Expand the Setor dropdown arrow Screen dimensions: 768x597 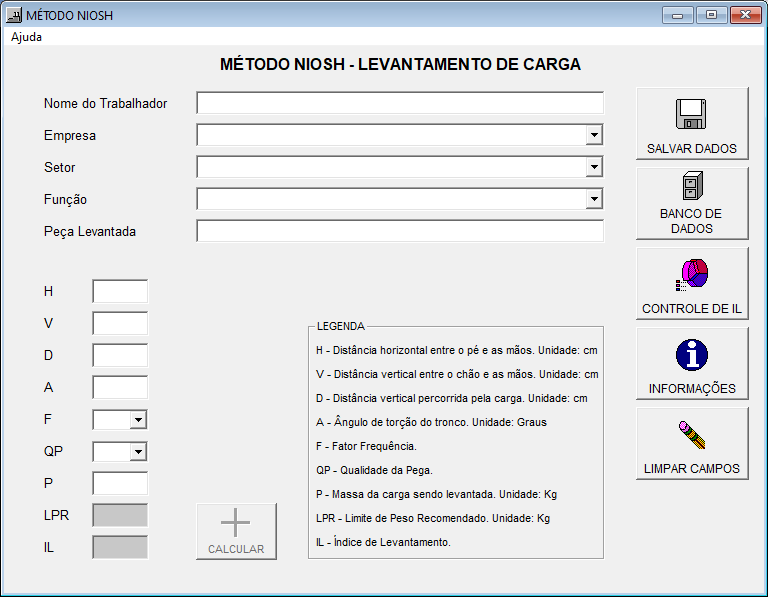pyautogui.click(x=594, y=167)
